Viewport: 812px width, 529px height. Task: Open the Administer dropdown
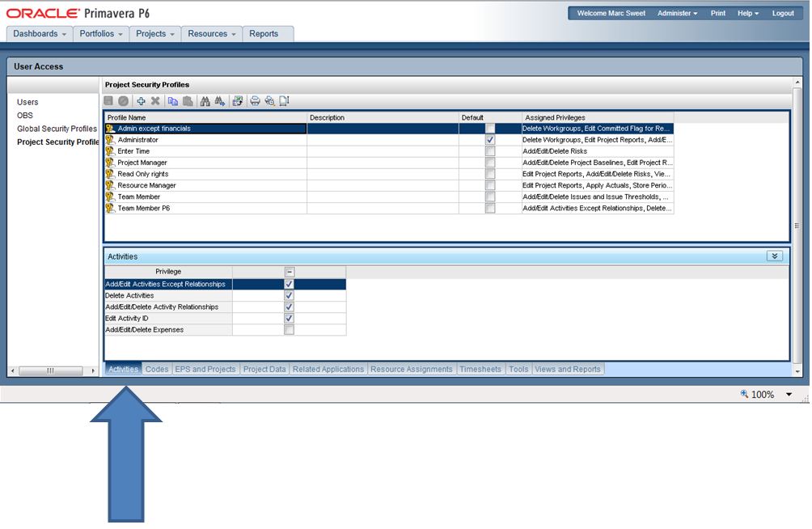coord(678,13)
